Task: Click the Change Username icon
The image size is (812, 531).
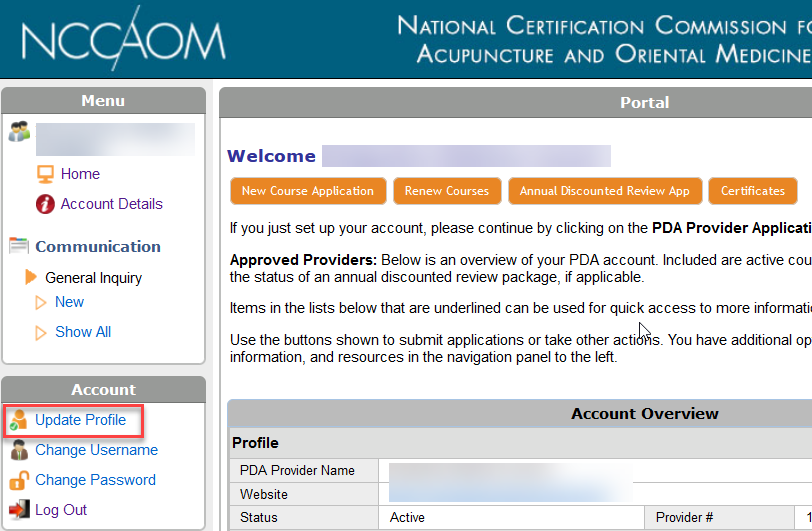Action: point(19,450)
